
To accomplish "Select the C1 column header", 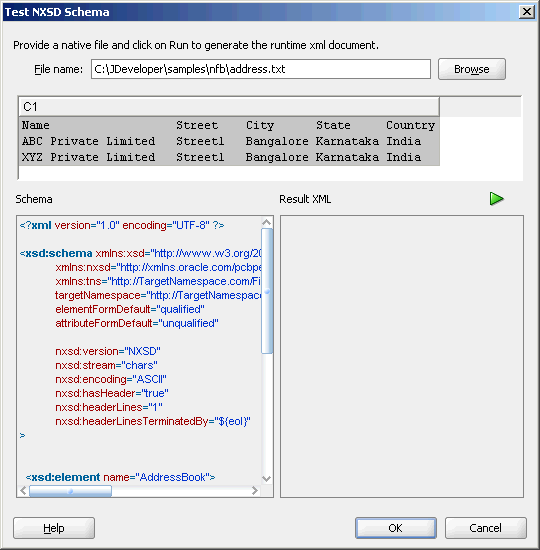I will [229, 107].
